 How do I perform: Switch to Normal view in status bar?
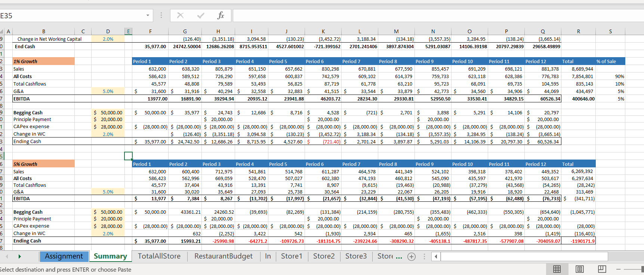[x=557, y=269]
